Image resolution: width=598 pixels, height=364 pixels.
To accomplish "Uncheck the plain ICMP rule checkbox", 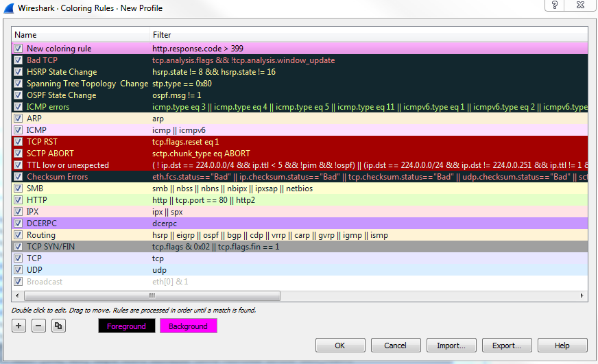I will tap(18, 130).
